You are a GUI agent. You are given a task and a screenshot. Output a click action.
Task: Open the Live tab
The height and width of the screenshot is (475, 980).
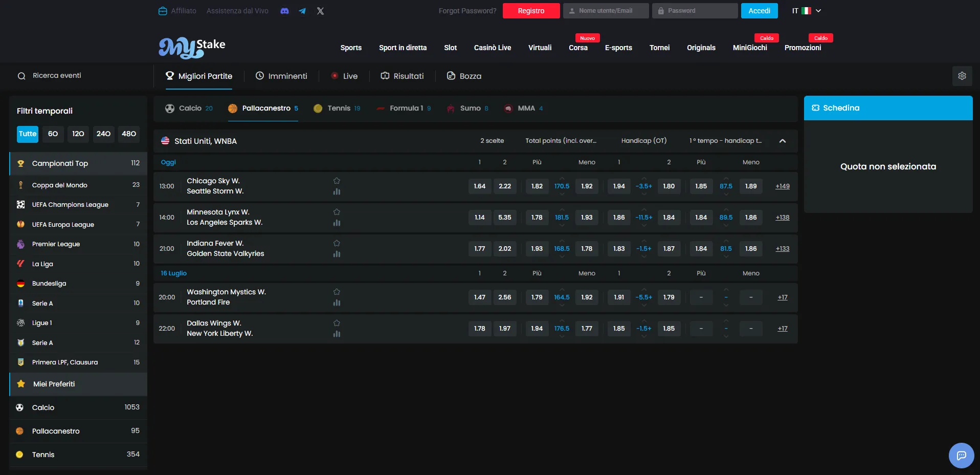point(344,76)
